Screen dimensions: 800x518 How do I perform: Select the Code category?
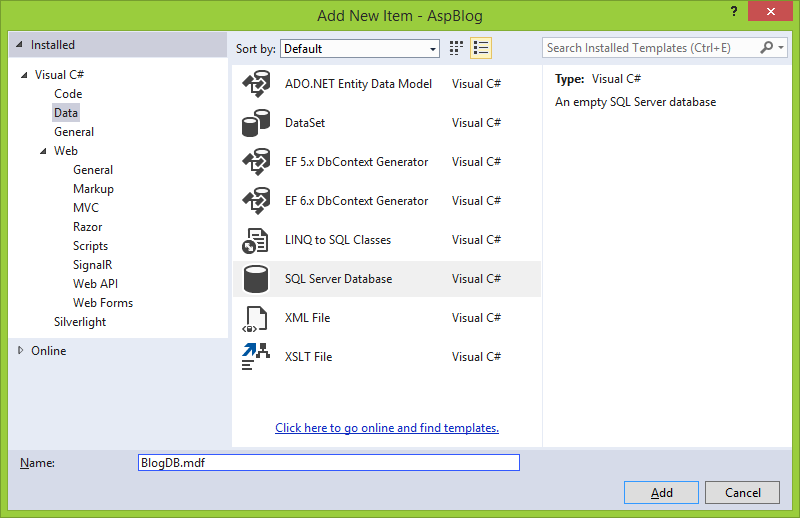click(x=68, y=94)
